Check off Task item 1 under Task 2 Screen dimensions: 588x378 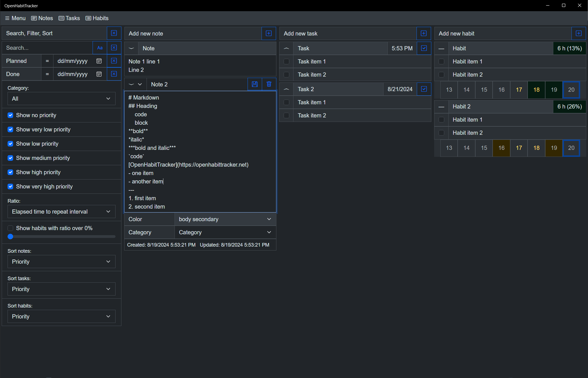[286, 102]
